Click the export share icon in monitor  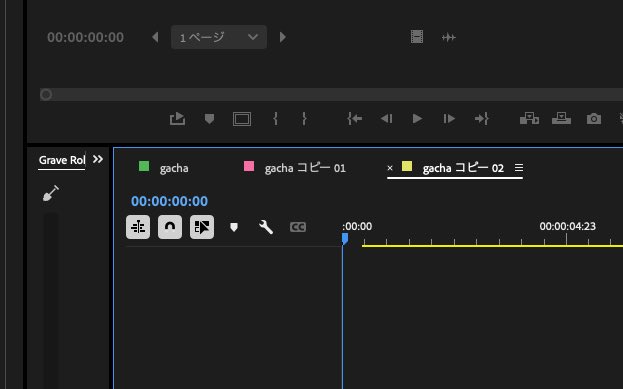(x=177, y=118)
